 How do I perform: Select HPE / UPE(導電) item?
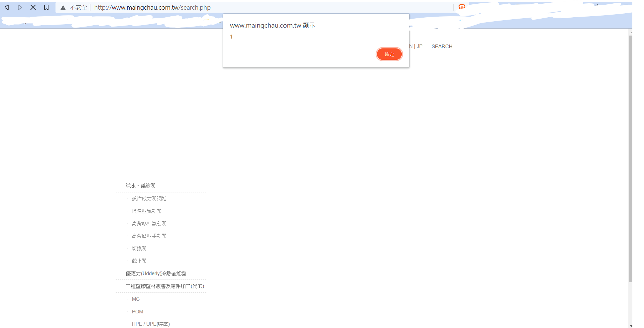(151, 324)
